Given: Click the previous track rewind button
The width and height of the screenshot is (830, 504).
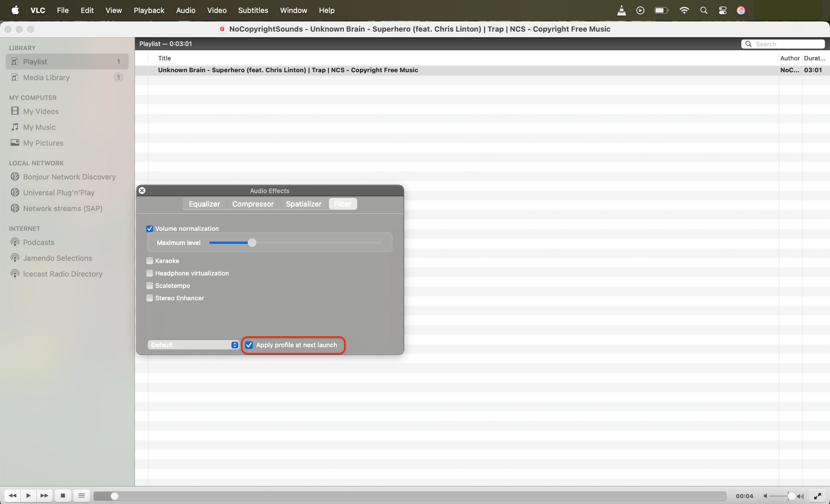Looking at the screenshot, I should coord(13,495).
